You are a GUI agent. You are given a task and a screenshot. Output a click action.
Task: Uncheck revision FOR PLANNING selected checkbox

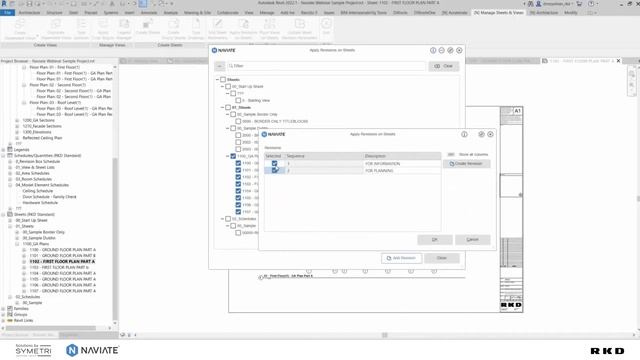click(x=274, y=170)
